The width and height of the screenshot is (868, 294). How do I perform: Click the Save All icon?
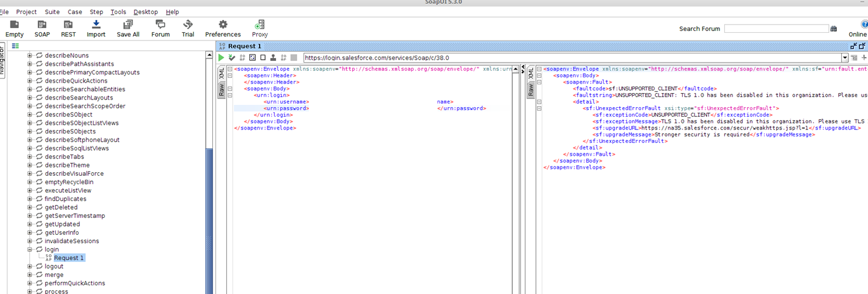[128, 24]
